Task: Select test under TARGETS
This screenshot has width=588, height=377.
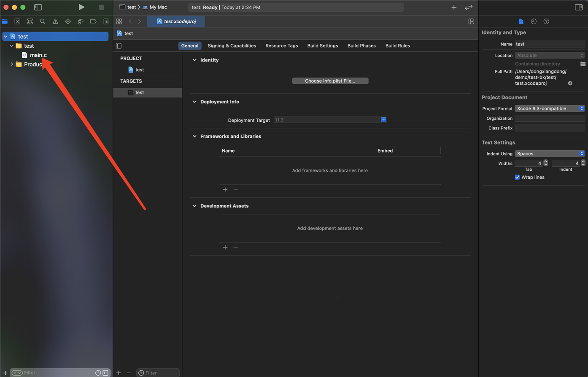Action: pos(140,93)
